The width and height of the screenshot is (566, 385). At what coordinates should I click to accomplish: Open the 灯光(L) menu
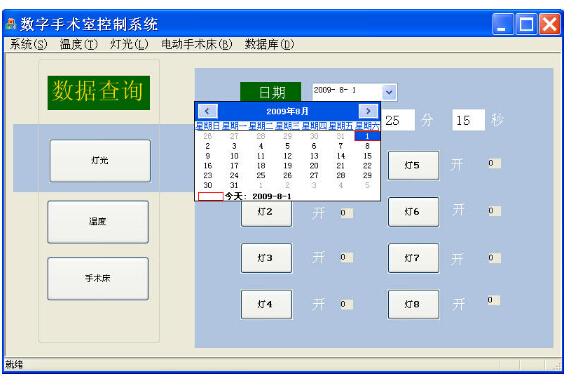point(129,44)
